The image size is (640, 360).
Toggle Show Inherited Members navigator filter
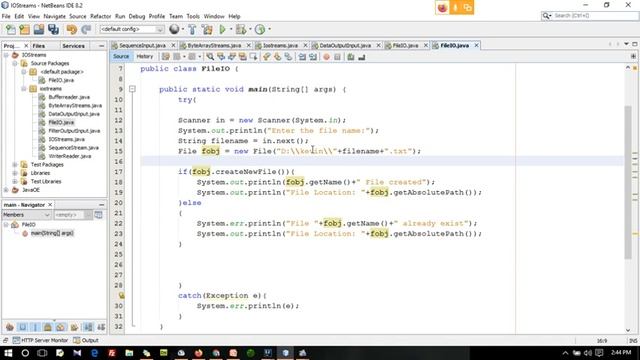pyautogui.click(x=9, y=327)
